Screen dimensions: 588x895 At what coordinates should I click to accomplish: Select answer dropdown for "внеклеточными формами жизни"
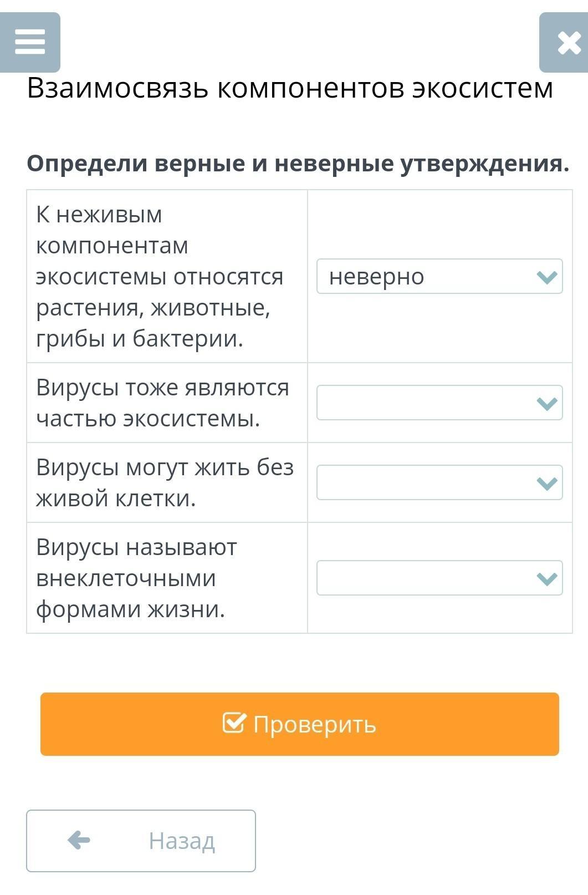439,578
